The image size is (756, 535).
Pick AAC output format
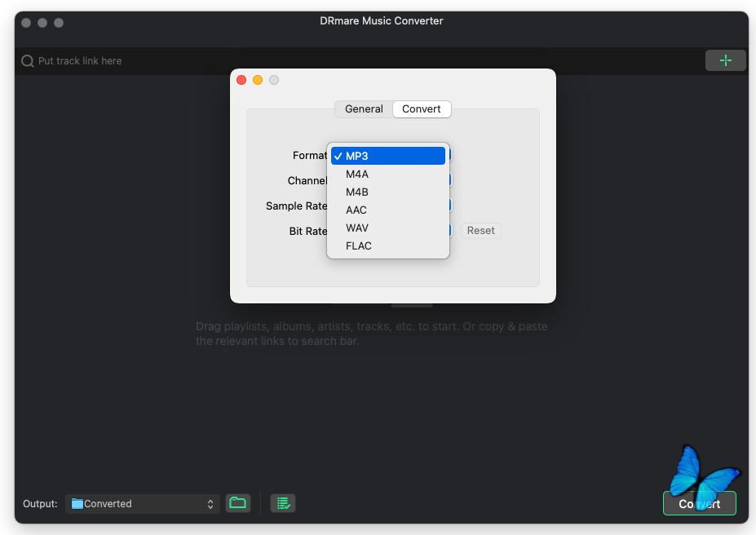point(388,210)
